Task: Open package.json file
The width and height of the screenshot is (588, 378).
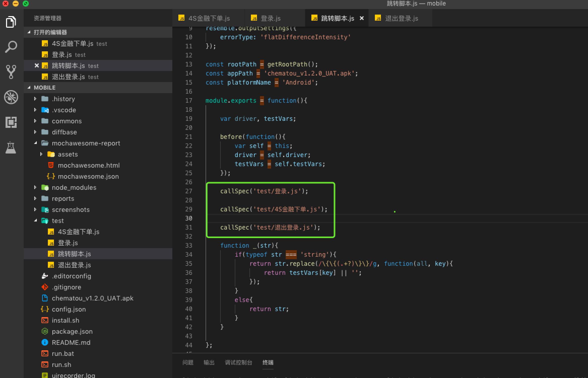Action: coord(98,331)
